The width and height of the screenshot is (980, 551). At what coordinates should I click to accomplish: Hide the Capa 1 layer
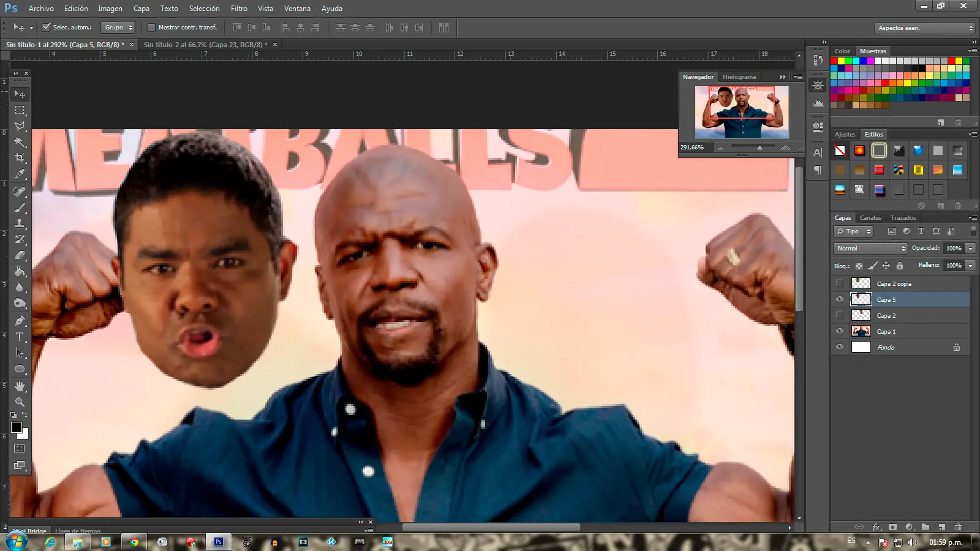coord(840,331)
